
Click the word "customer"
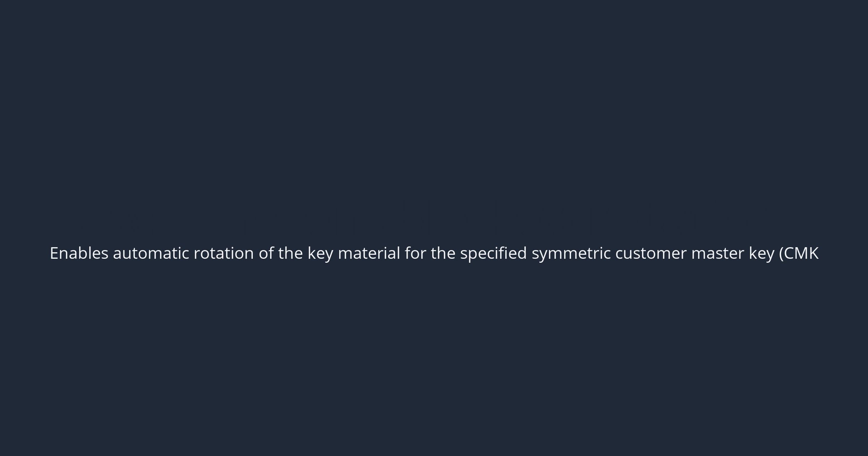click(x=651, y=253)
